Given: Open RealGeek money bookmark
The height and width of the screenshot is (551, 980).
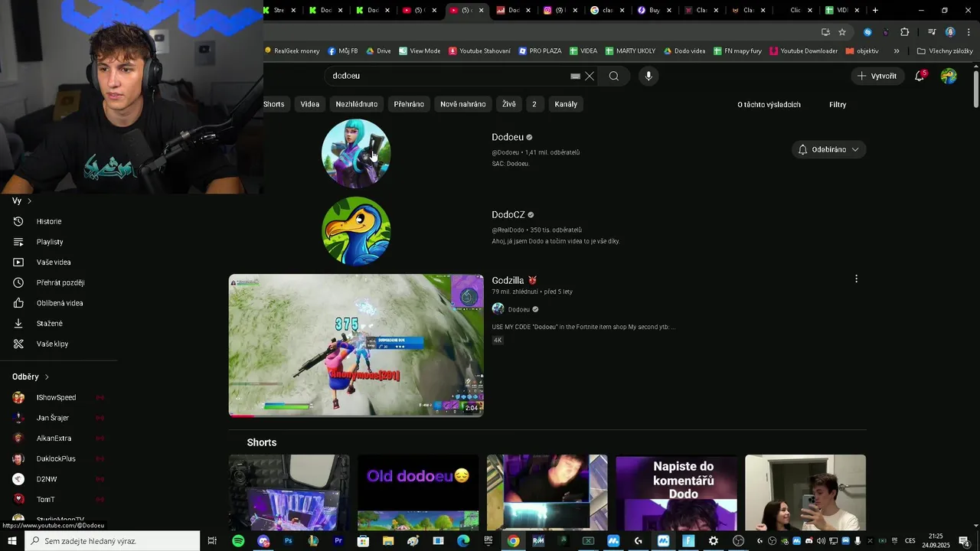Looking at the screenshot, I should pyautogui.click(x=292, y=51).
